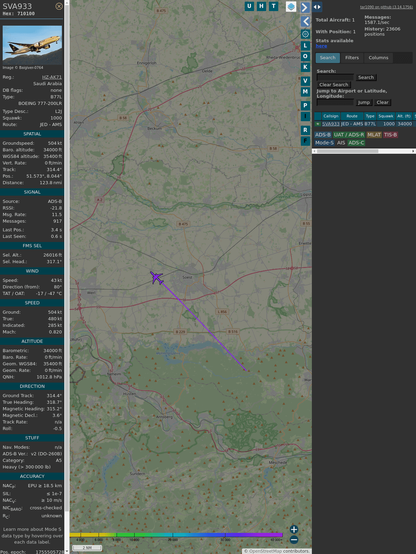Click the T map button
416x554 pixels.
click(x=273, y=6)
